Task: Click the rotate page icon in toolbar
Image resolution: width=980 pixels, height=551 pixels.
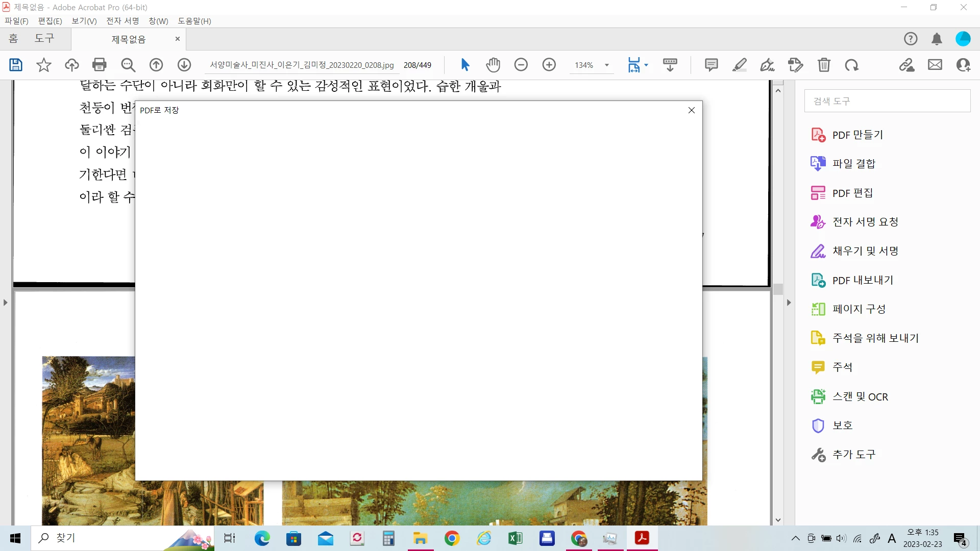Action: coord(851,65)
